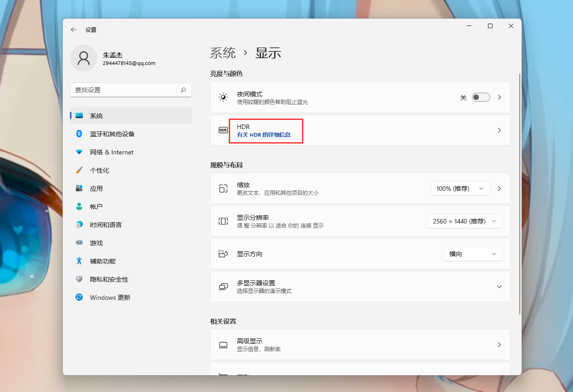Select 网络 & Internet in the sidebar

(131, 152)
